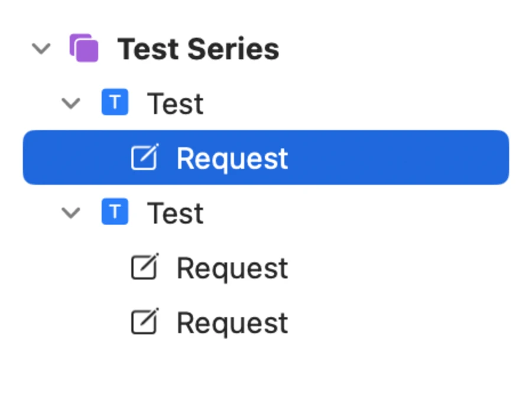The height and width of the screenshot is (413, 532).
Task: Select the second Test label
Action: point(175,213)
